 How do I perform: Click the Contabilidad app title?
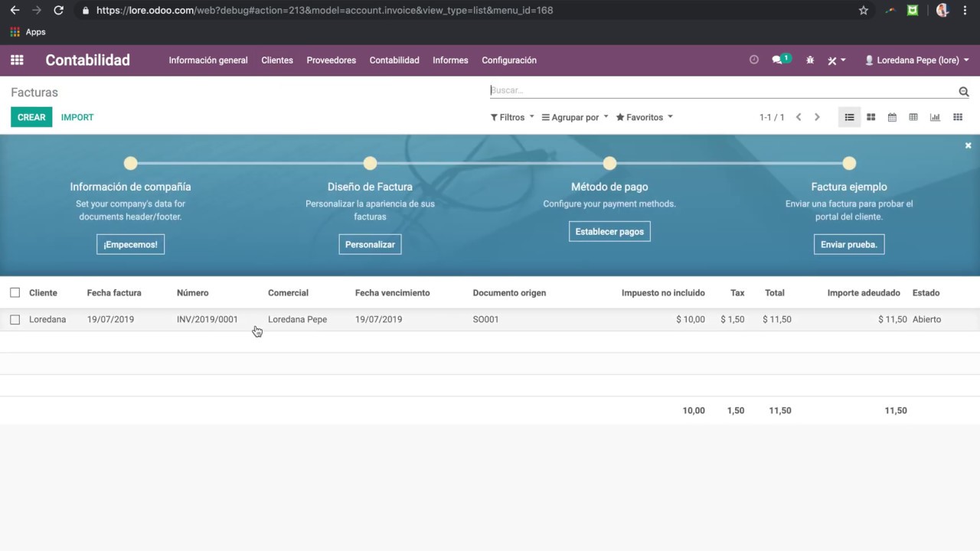(x=87, y=60)
